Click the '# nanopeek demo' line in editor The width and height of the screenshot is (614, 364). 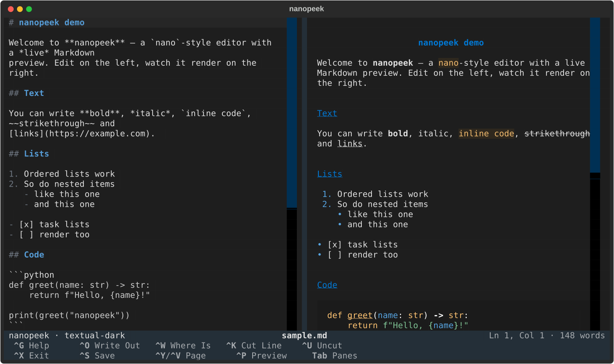click(x=46, y=22)
